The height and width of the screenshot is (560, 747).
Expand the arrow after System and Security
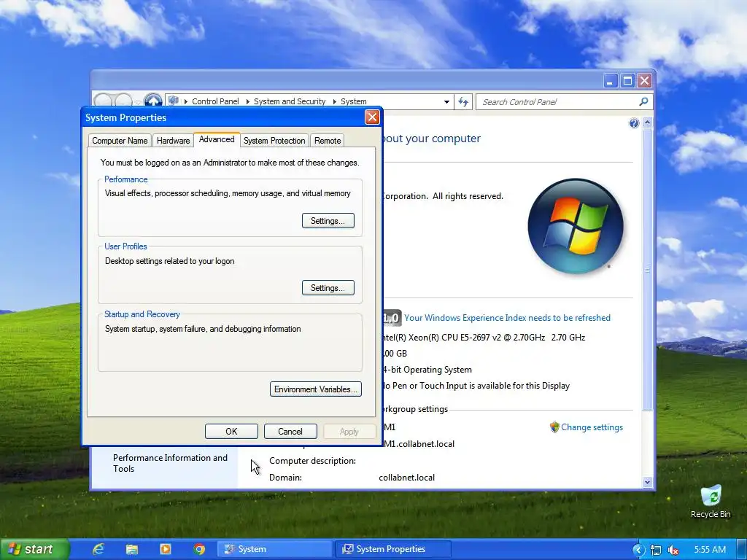pyautogui.click(x=334, y=102)
